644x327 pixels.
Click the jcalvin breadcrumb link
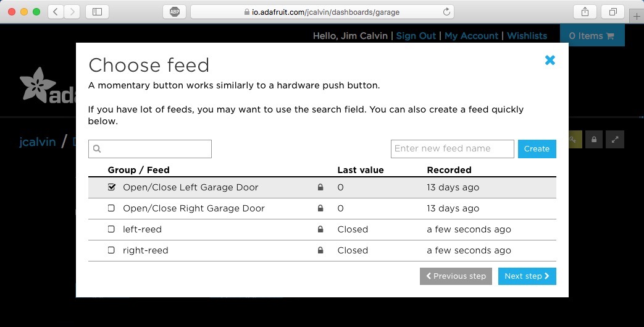(38, 142)
